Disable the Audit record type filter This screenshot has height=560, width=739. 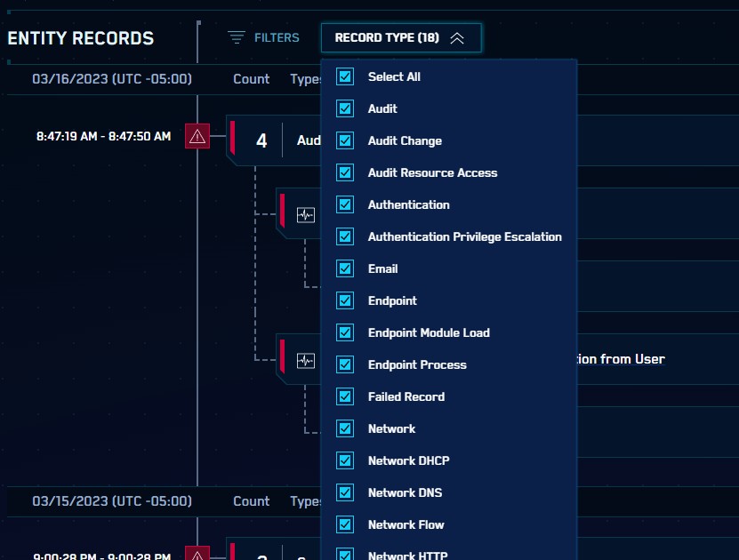(344, 108)
